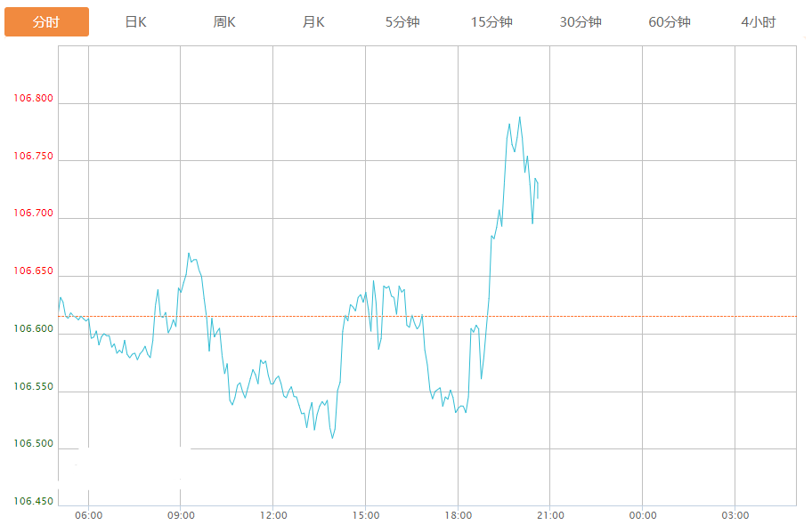Screen dimensions: 812x525
Task: Click the 06:00 time axis label
Action: (89, 515)
